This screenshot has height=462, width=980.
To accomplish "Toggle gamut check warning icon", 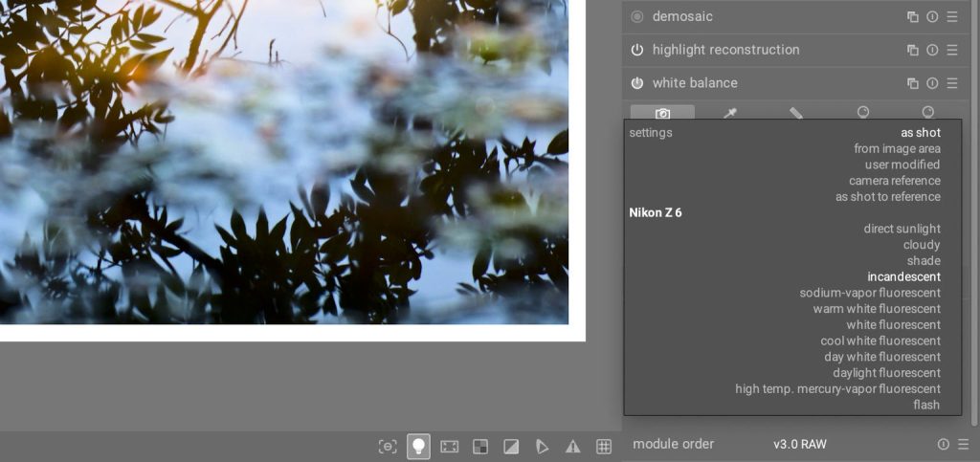I will (x=572, y=446).
